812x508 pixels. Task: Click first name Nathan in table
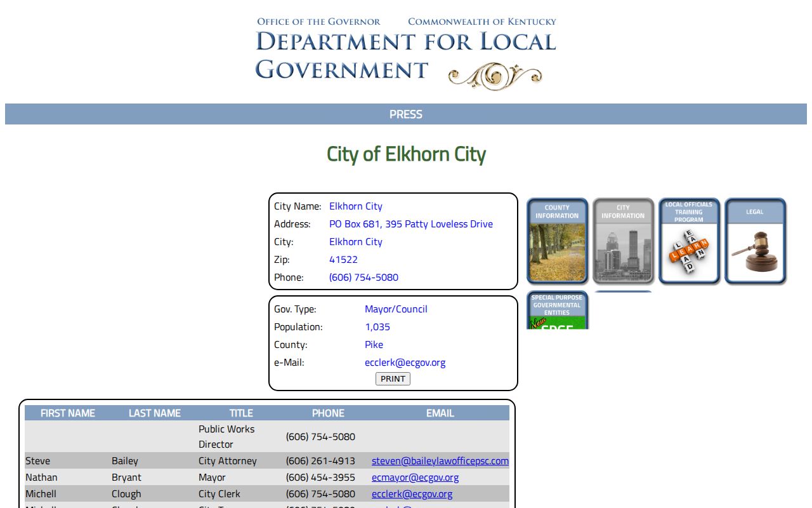[41, 478]
